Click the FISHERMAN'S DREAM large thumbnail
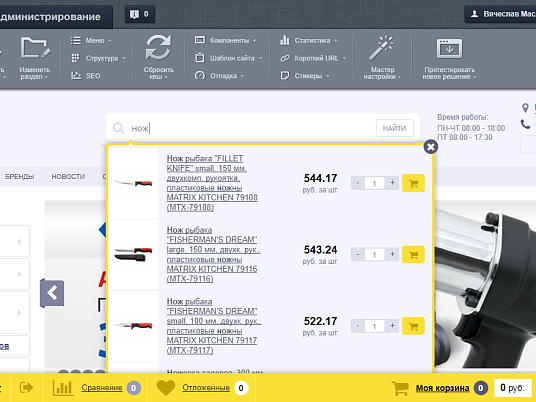536x402 pixels. coord(133,255)
